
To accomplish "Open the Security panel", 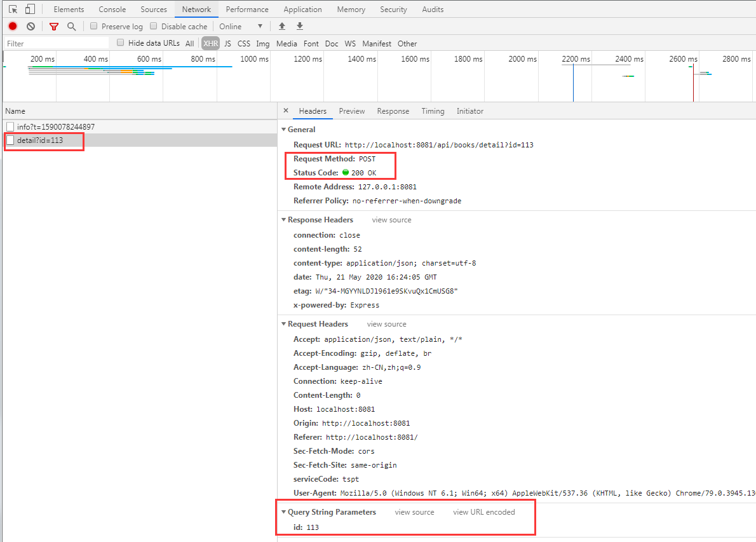I will point(393,9).
